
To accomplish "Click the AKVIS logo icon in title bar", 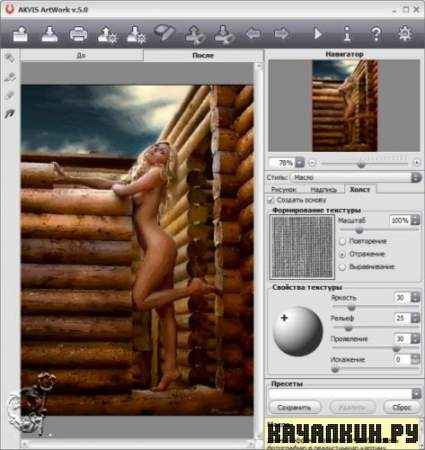I will (10, 9).
